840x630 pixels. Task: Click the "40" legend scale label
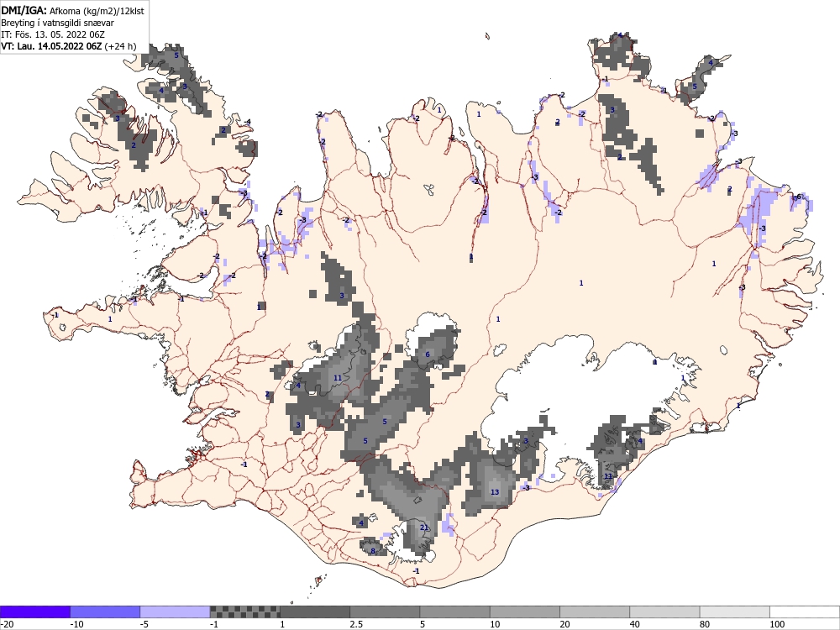tap(635, 624)
